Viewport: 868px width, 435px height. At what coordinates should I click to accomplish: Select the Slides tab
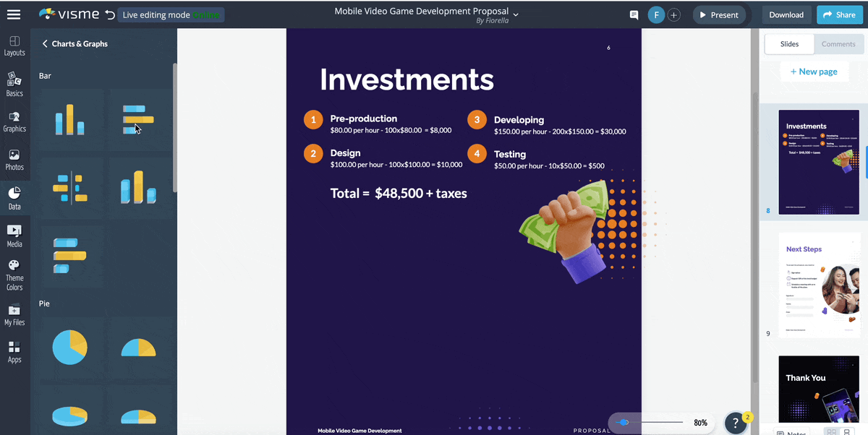click(x=789, y=44)
